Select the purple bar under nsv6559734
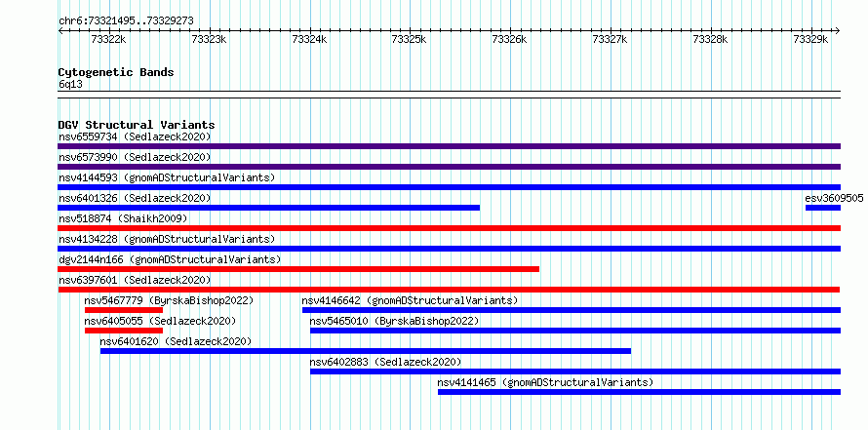This screenshot has height=430, width=868. [x=449, y=146]
